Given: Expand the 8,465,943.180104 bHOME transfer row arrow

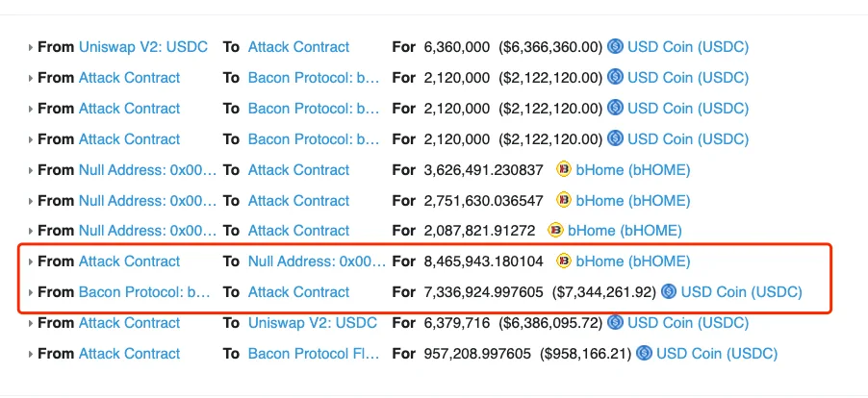Looking at the screenshot, I should pyautogui.click(x=31, y=261).
